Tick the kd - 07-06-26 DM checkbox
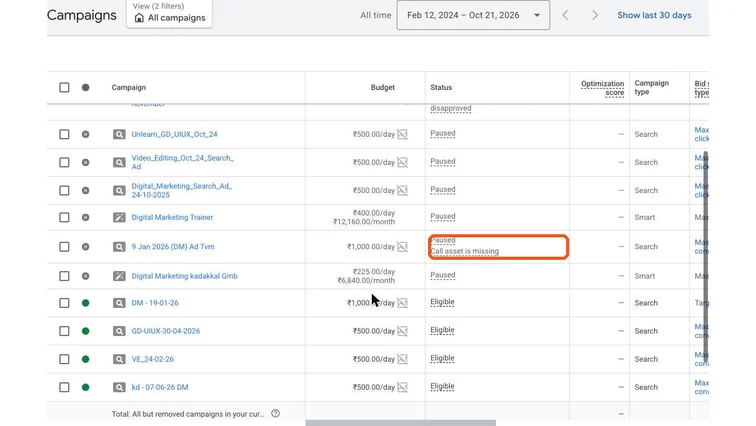 64,387
